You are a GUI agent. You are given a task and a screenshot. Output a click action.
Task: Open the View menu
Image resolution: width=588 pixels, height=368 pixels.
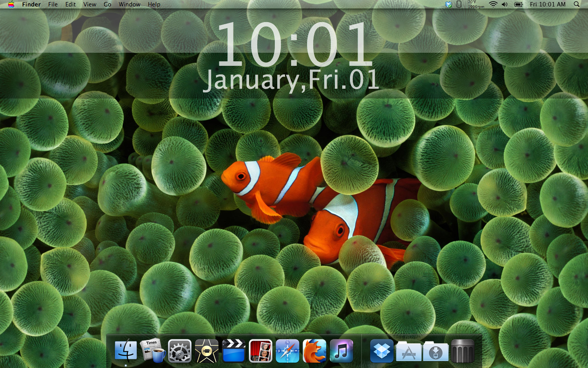tap(90, 4)
